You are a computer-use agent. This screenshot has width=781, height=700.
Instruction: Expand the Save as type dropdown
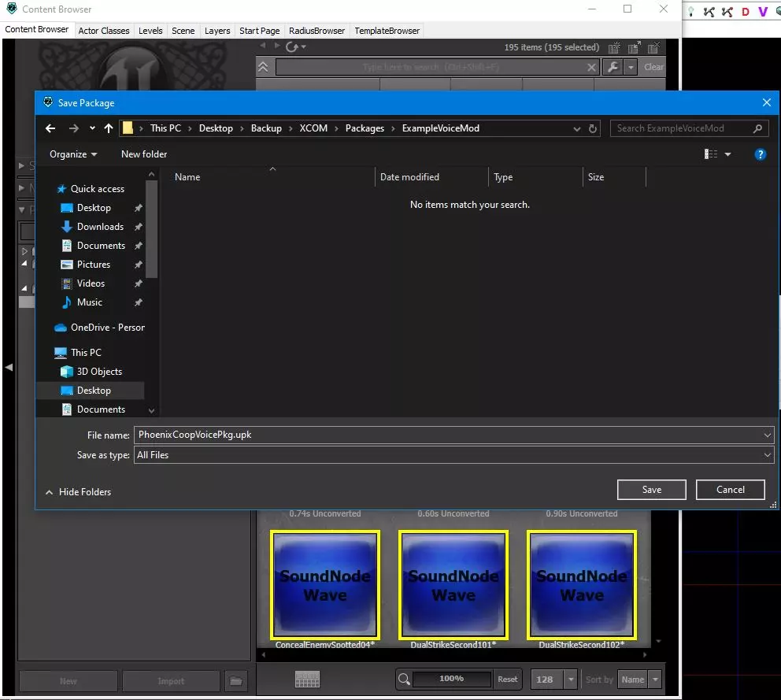coord(768,455)
